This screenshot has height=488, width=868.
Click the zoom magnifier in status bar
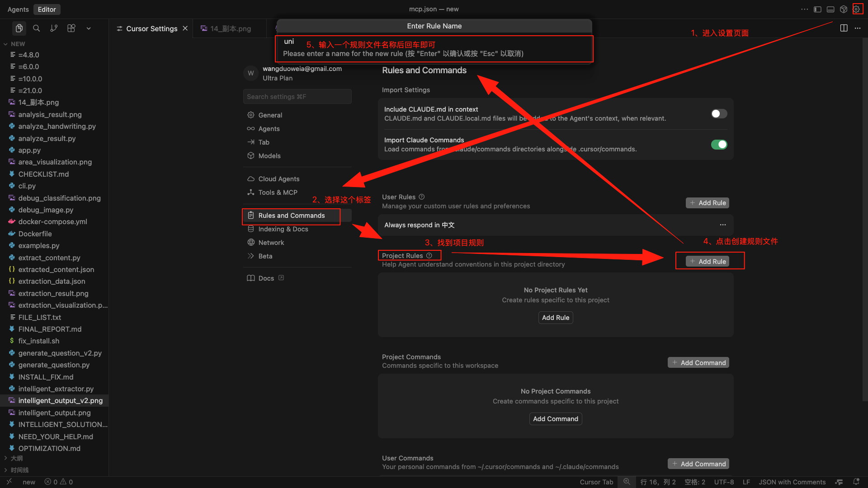(x=627, y=482)
